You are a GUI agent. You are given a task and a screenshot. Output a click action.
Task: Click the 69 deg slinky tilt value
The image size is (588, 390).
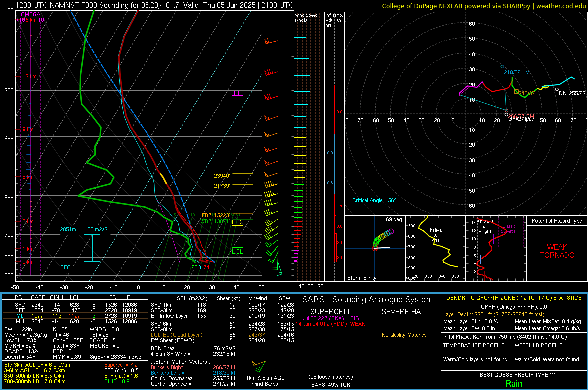pyautogui.click(x=394, y=219)
